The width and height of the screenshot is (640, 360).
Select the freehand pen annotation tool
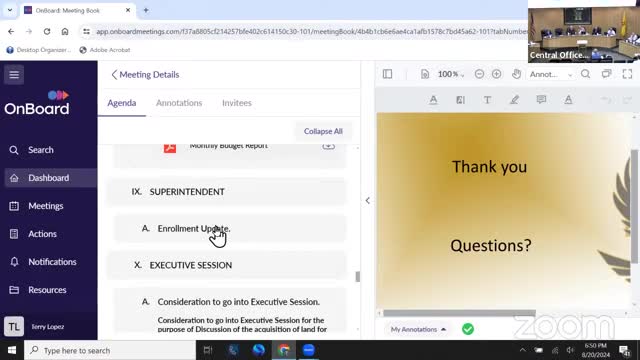pos(514,100)
